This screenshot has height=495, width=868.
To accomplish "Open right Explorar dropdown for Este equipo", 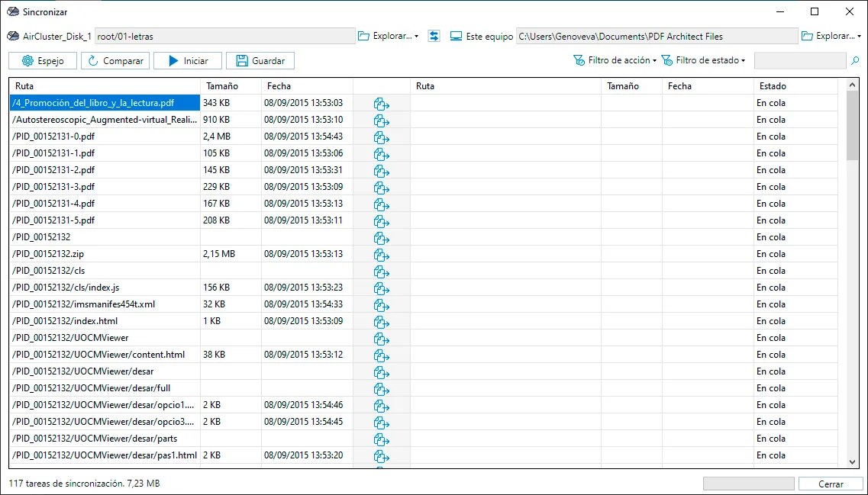I will (831, 37).
